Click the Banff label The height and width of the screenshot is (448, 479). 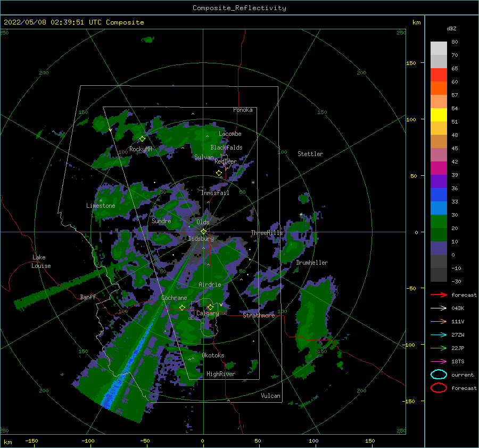[88, 297]
